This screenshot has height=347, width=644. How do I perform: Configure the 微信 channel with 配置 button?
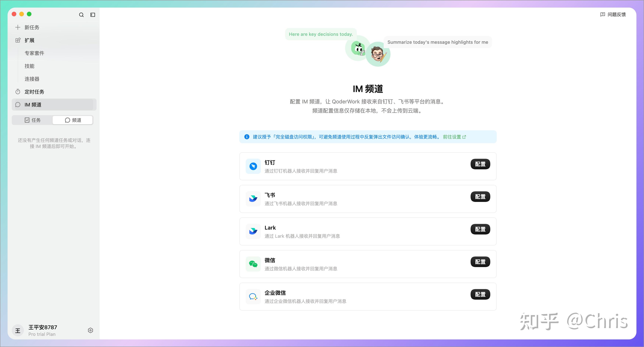pos(480,262)
